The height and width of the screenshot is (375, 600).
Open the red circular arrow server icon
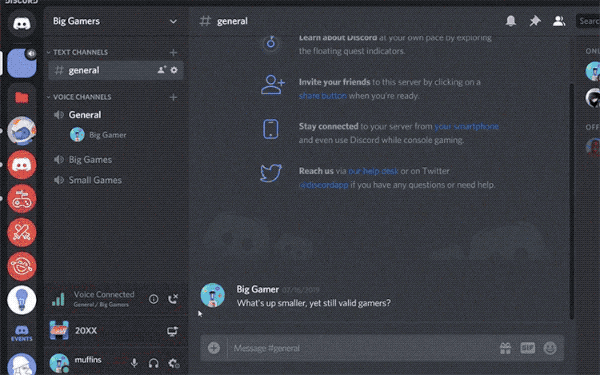pos(21,266)
